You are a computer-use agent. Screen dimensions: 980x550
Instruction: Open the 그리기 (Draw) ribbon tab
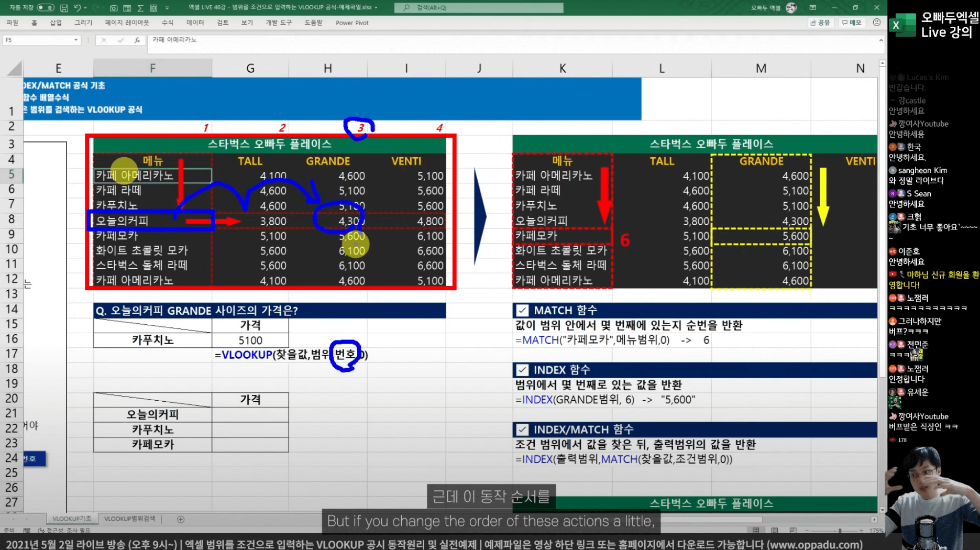[x=83, y=23]
